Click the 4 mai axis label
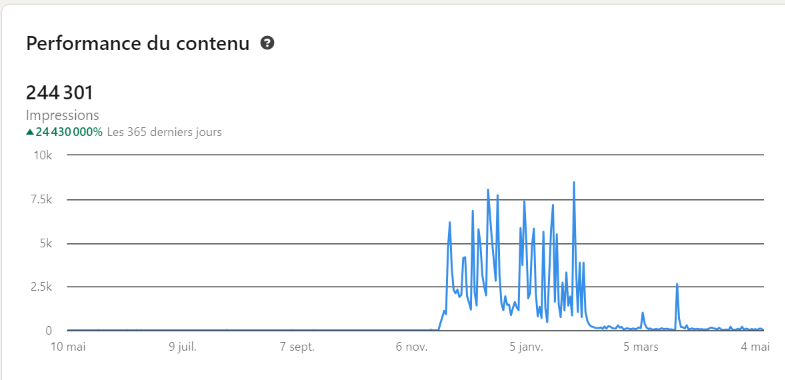785x380 pixels. click(755, 347)
